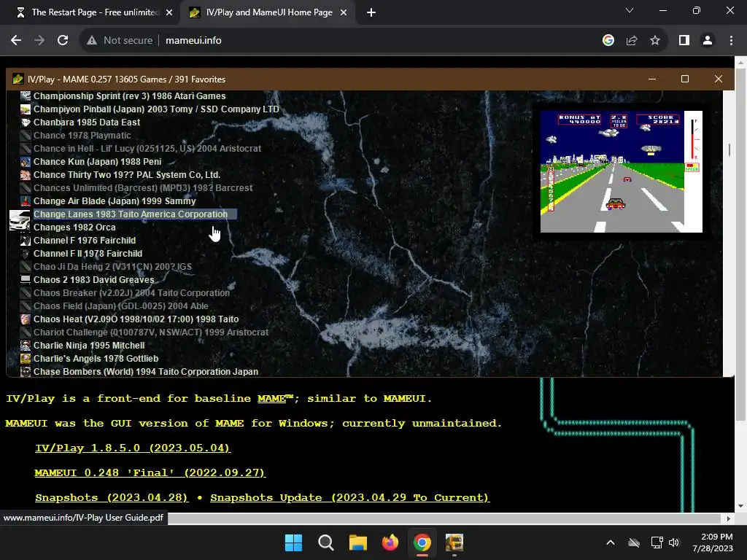Select Chances Unlimited (Barcrest) entry
The image size is (747, 560).
[x=143, y=188]
